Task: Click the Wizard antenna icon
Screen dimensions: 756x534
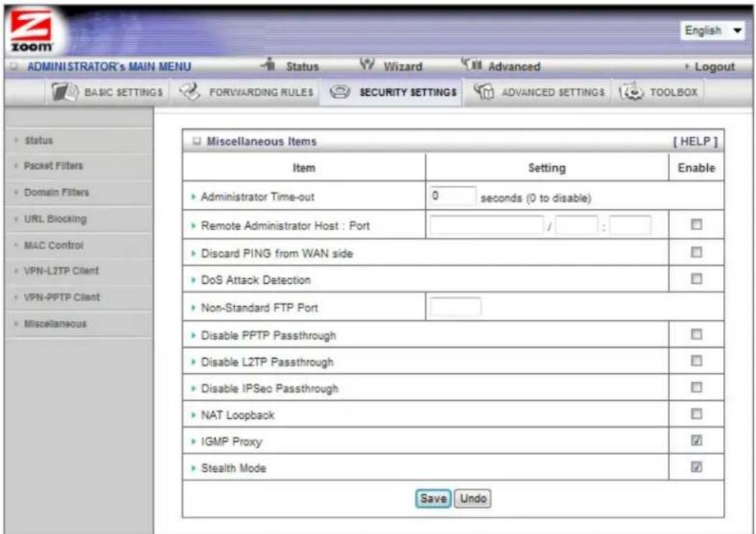Action: pos(368,65)
